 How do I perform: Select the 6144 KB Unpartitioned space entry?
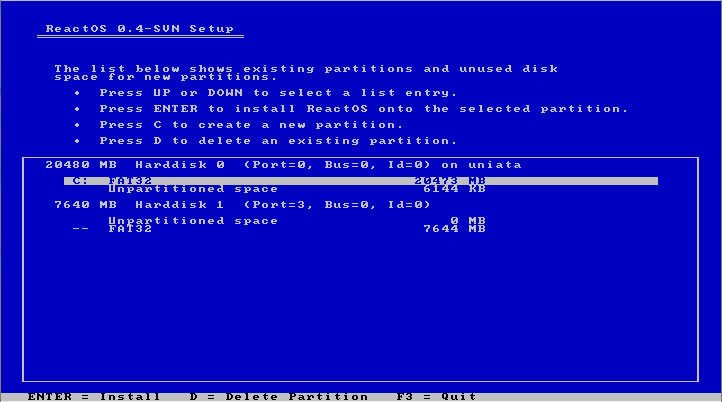pyautogui.click(x=193, y=189)
